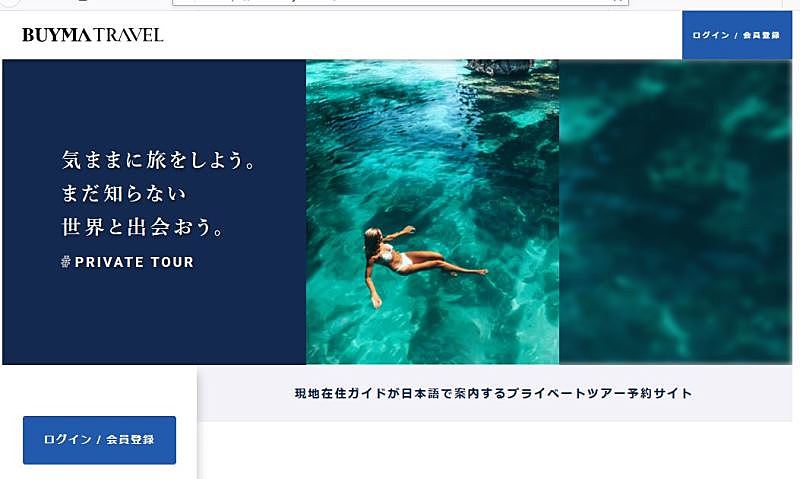
Task: Select the PRIVATE TOUR label text
Action: pyautogui.click(x=134, y=262)
